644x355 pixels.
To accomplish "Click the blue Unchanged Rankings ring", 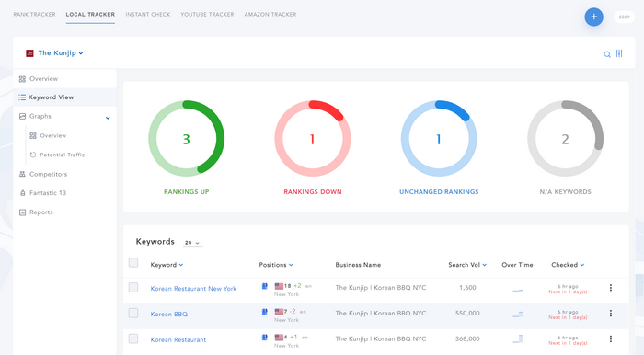I will pyautogui.click(x=439, y=139).
